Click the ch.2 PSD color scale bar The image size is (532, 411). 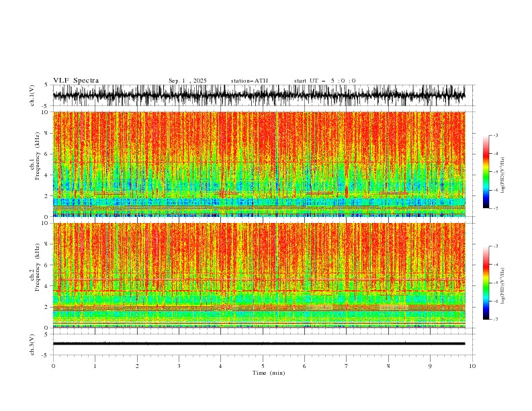(486, 283)
